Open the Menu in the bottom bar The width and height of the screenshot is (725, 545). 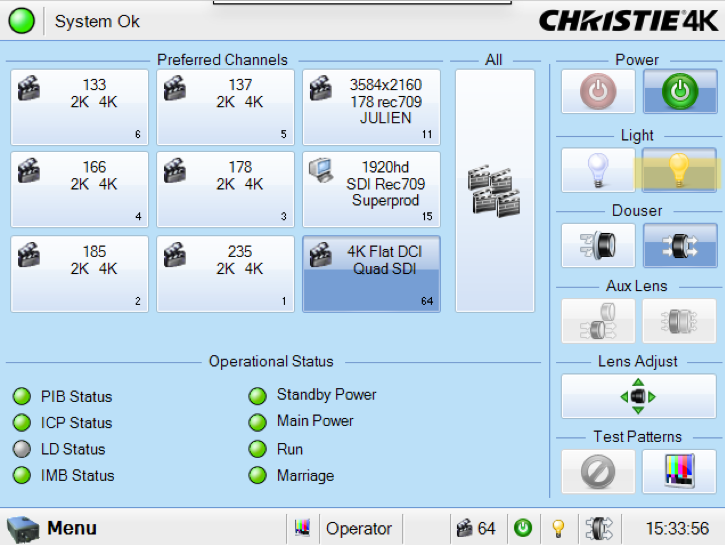[x=52, y=528]
